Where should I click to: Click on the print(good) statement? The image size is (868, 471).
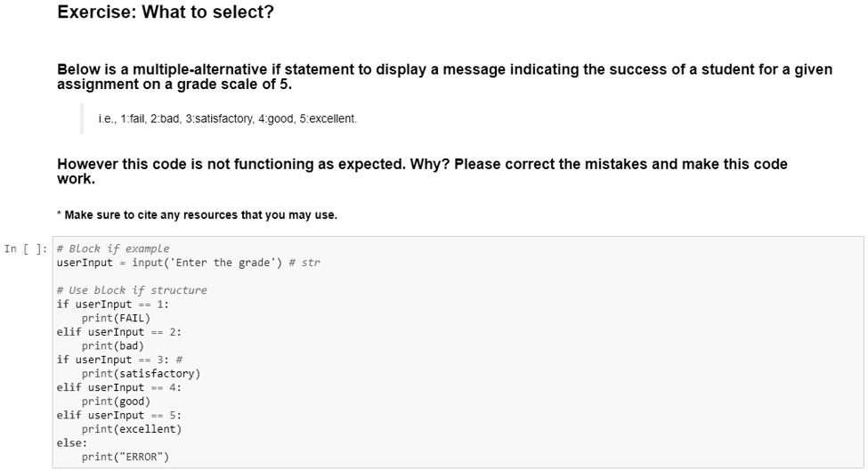coord(117,401)
